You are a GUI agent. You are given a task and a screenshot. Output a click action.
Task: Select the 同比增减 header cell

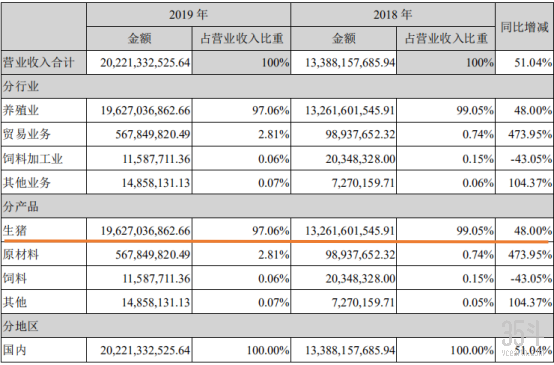tap(524, 27)
